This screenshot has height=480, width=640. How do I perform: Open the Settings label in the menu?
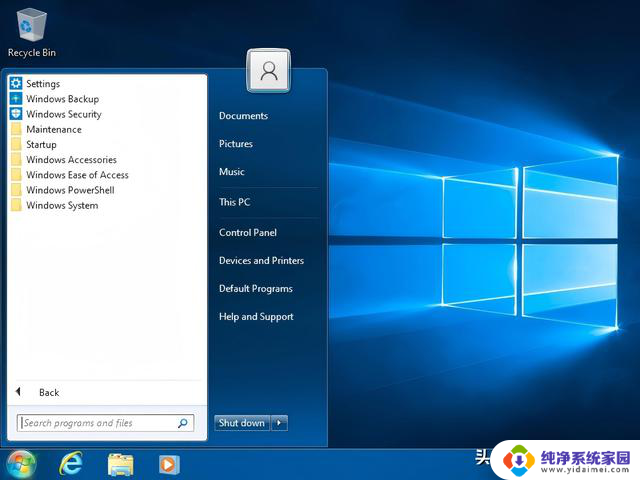(43, 84)
